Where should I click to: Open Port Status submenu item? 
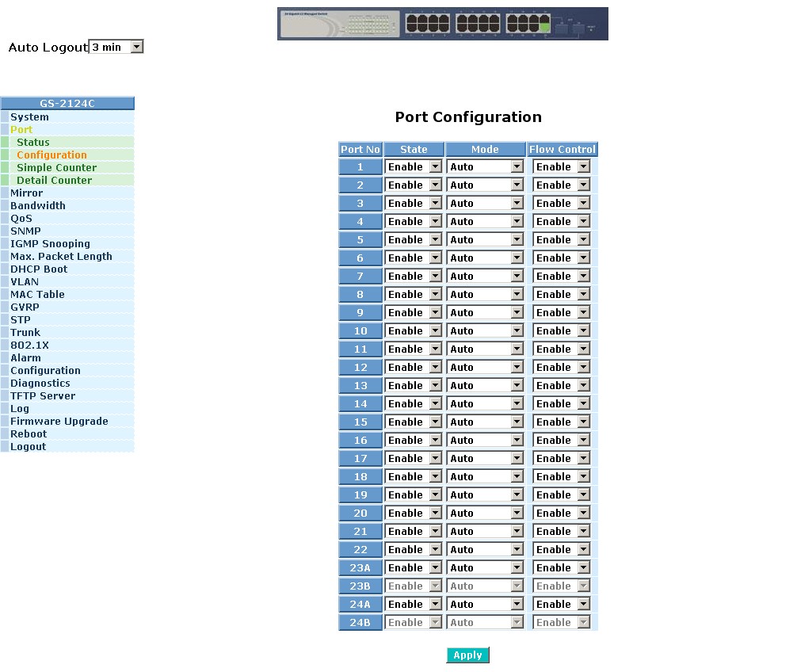(33, 143)
